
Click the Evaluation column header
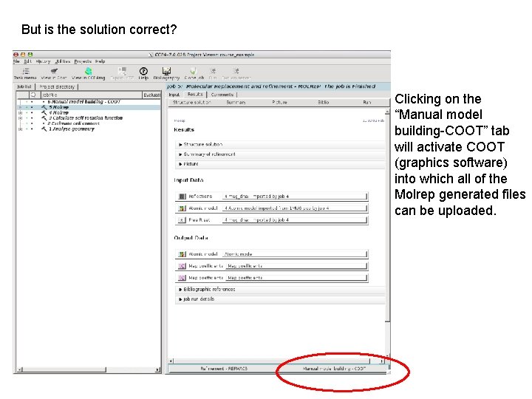point(151,95)
